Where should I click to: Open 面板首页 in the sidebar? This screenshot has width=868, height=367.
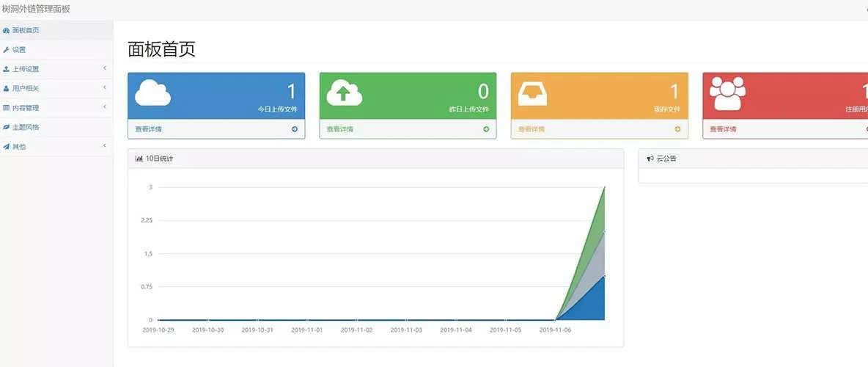tap(26, 30)
